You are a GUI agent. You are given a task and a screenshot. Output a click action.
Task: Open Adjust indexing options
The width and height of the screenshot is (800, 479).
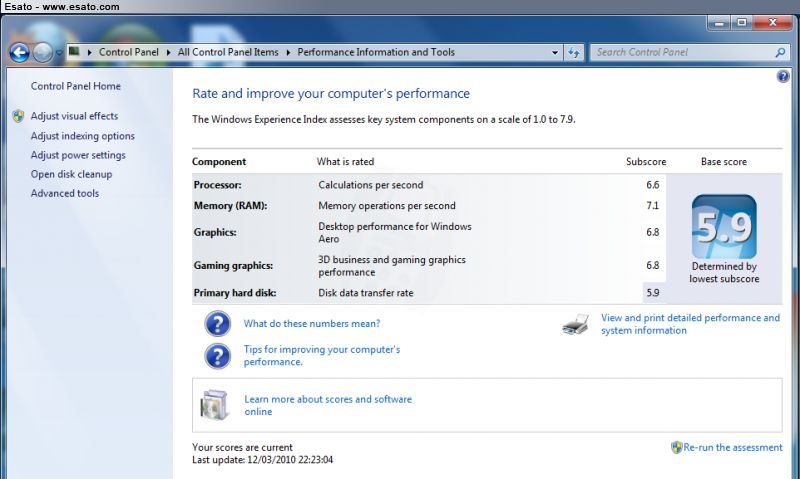pos(83,136)
